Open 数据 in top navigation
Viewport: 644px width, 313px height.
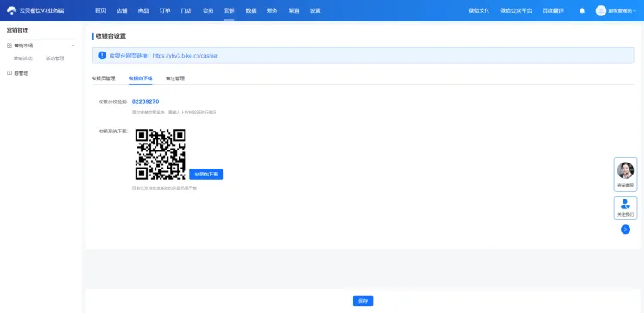click(251, 10)
